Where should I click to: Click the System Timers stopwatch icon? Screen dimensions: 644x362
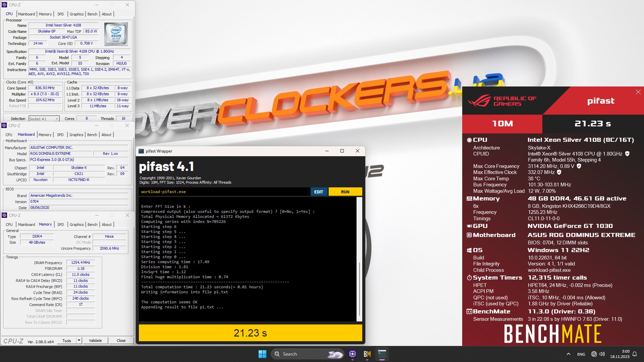click(469, 278)
